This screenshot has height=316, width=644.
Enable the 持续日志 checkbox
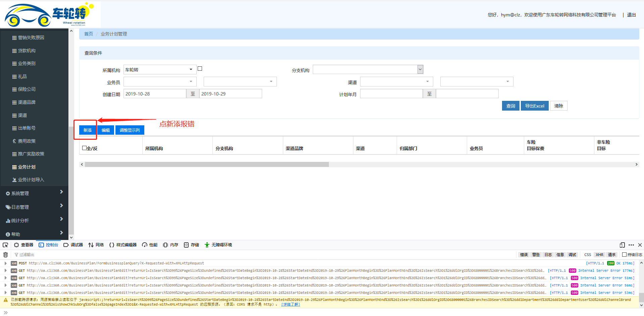[x=624, y=255]
